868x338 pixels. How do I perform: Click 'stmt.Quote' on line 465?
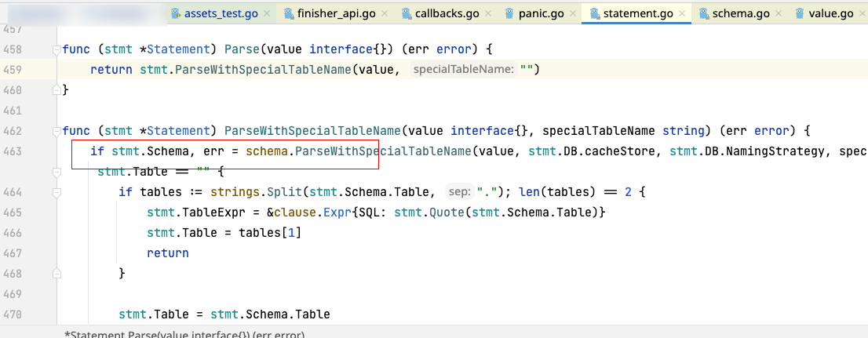tap(429, 213)
